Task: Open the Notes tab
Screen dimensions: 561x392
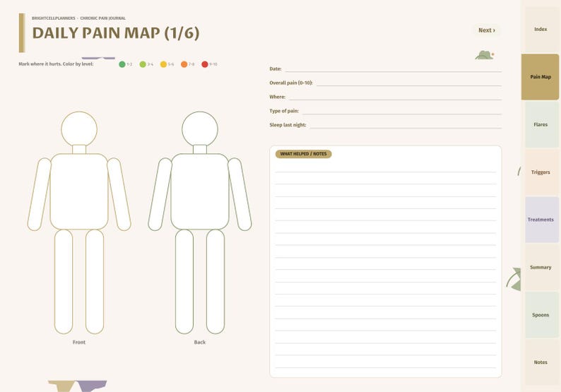Action: tap(541, 362)
